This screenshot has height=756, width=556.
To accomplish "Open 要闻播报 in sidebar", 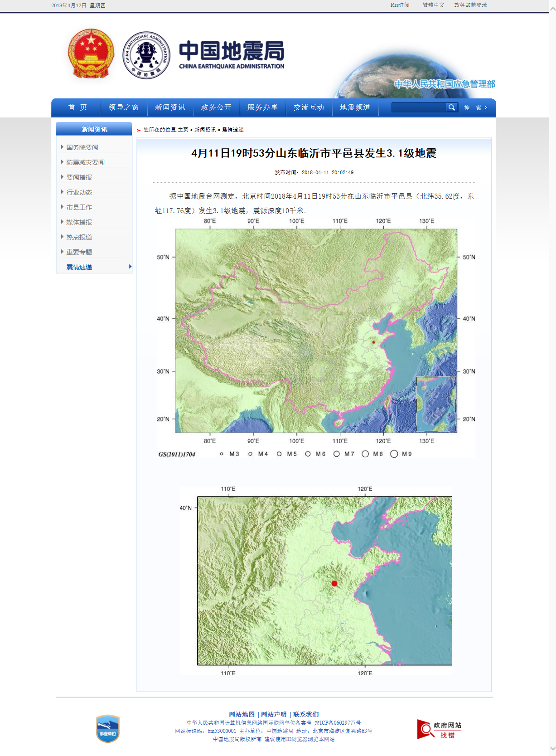I will (x=79, y=177).
